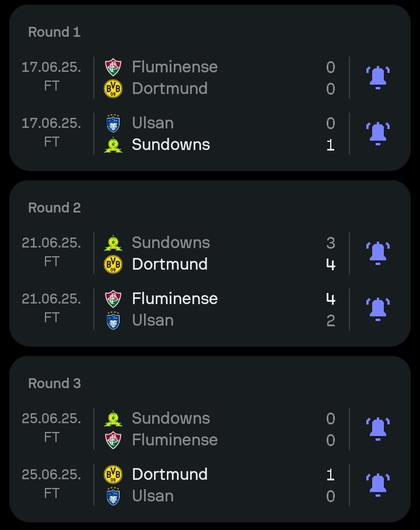Select the Round 2 header
The width and height of the screenshot is (420, 530).
coord(54,208)
